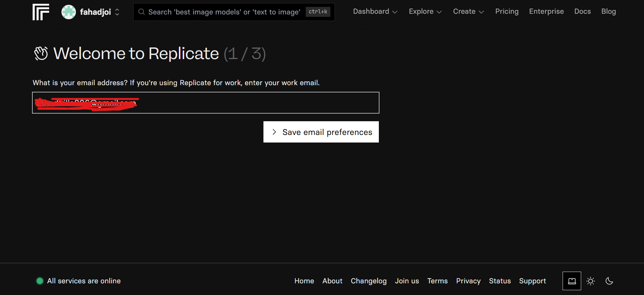
Task: Open the fahadjoi account switcher
Action: pos(117,12)
